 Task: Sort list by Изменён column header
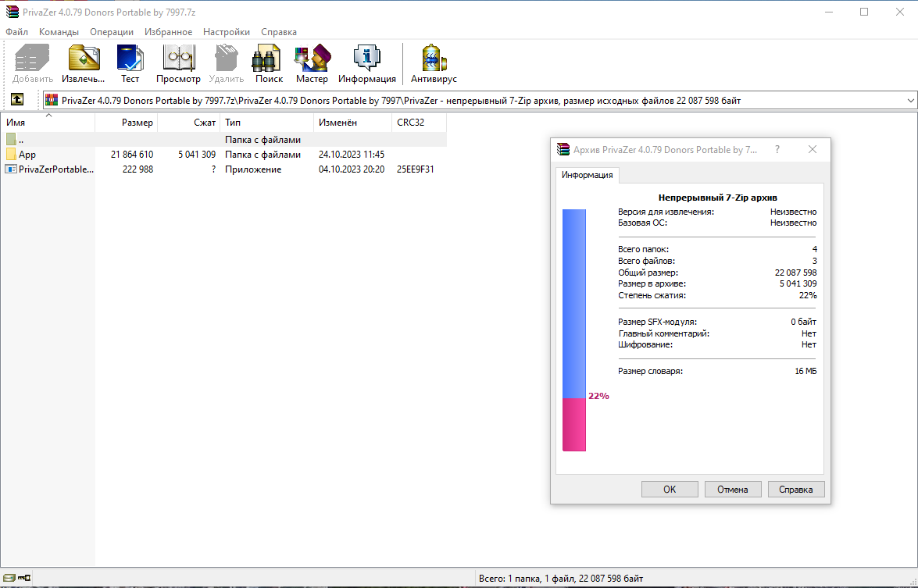coord(353,123)
